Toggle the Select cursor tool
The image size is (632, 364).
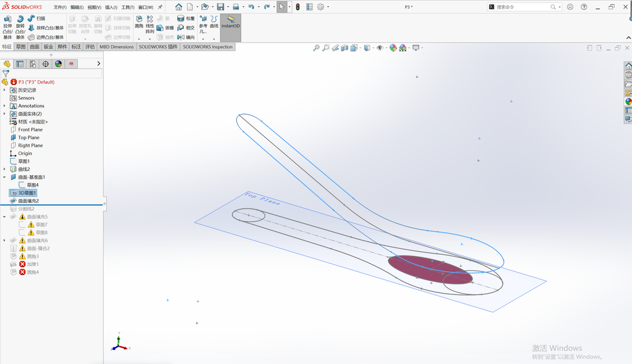[x=281, y=7]
